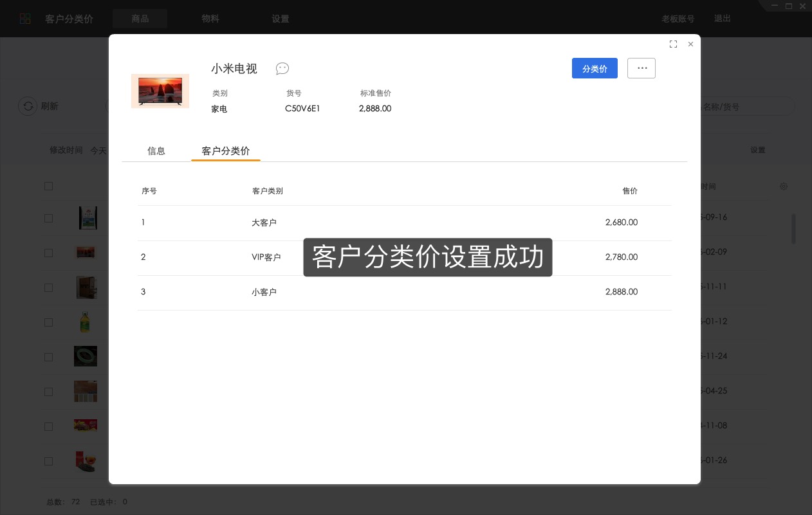Image resolution: width=812 pixels, height=515 pixels.
Task: Open the 物料 menu item
Action: pos(210,19)
